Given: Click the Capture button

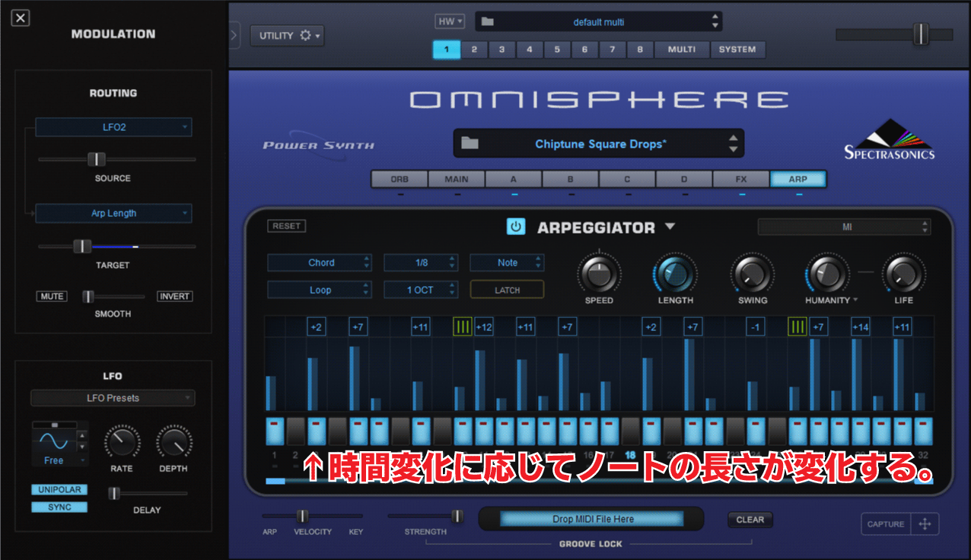Looking at the screenshot, I should click(x=886, y=524).
